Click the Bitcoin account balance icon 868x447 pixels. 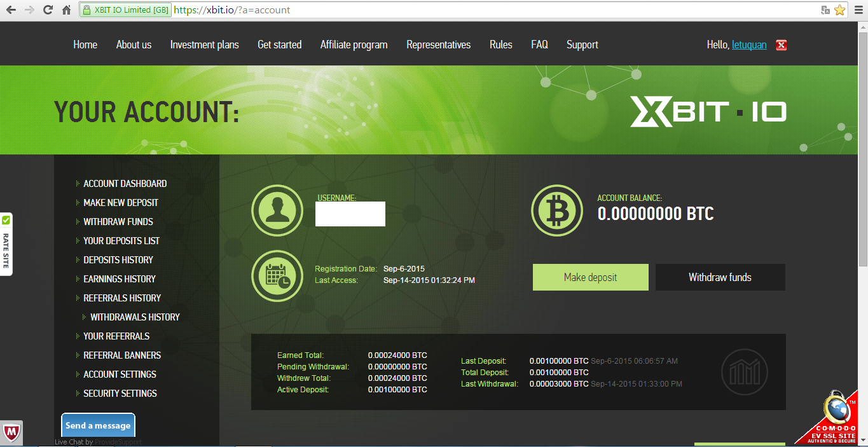(x=557, y=210)
